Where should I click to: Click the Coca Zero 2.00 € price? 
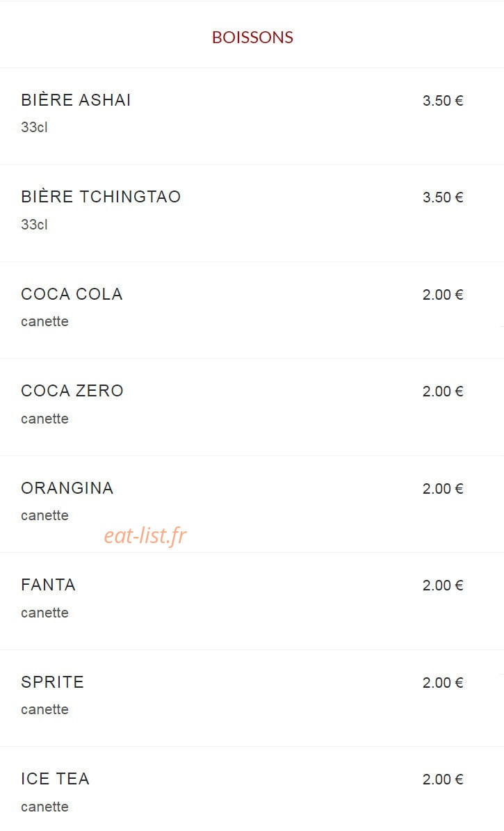tap(443, 391)
